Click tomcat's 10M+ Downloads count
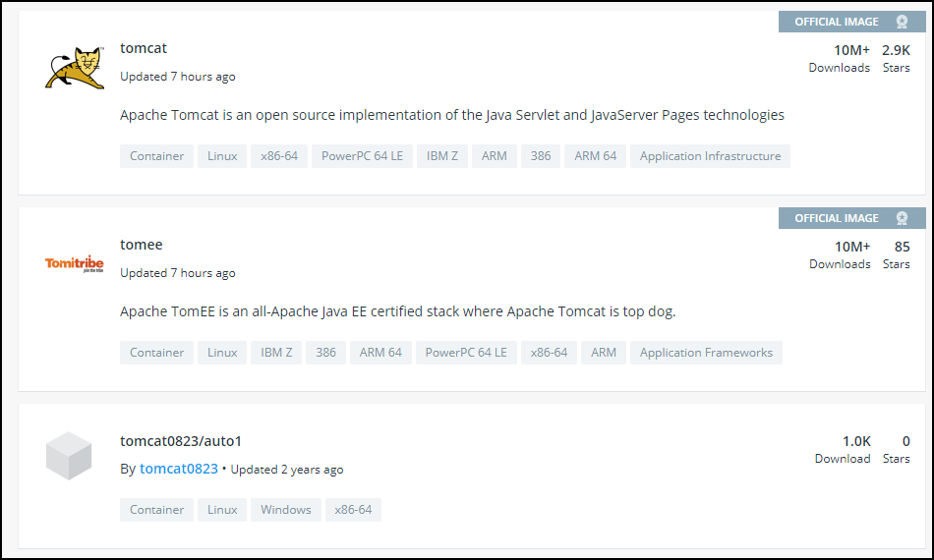This screenshot has height=560, width=934. point(840,58)
